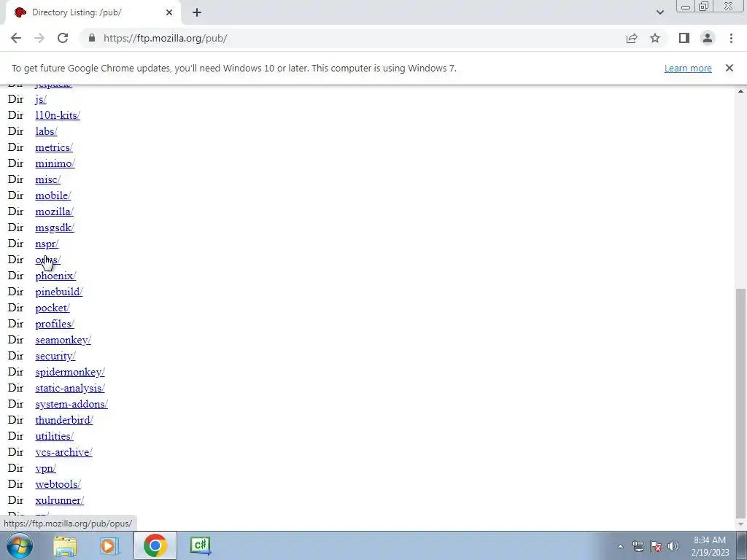Screen dimensions: 747x560
Task: Open the vcs-archive/ directory link
Action: 64,452
